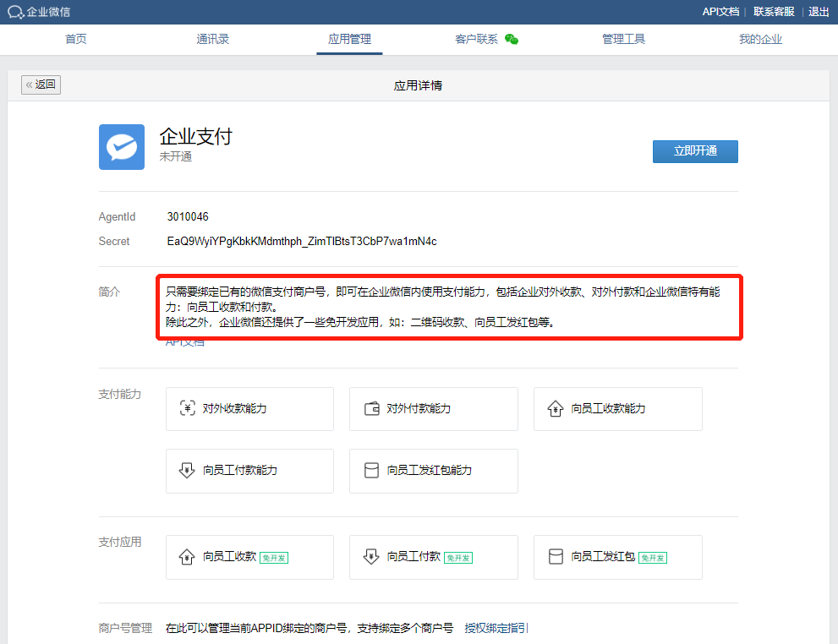Click the WeChat icon beside 客户联系
The image size is (838, 644).
511,39
